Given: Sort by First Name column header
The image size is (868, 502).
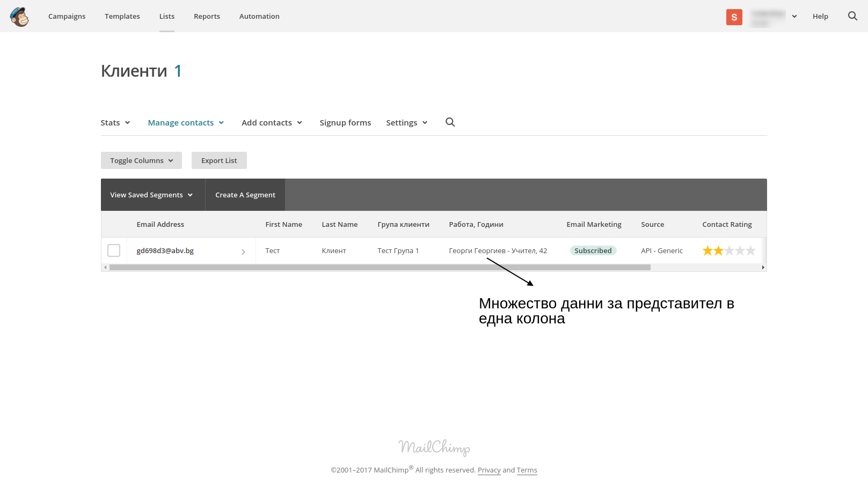Looking at the screenshot, I should pyautogui.click(x=283, y=224).
